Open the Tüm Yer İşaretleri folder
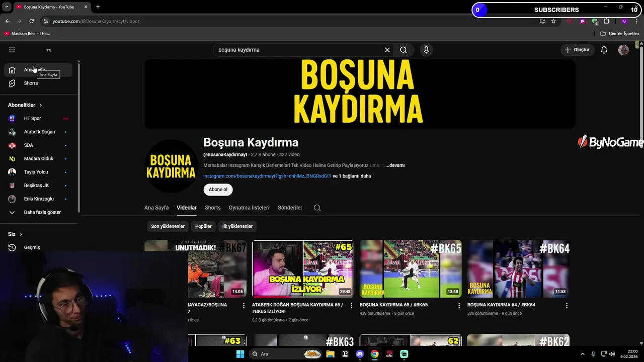The image size is (644, 362). coord(620,34)
